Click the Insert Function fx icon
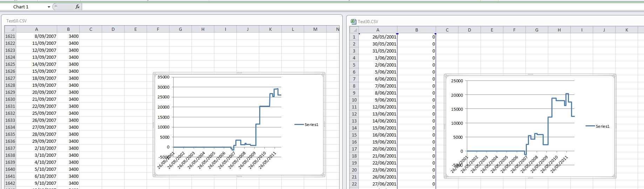Viewport: 644px width, 189px height. (78, 7)
